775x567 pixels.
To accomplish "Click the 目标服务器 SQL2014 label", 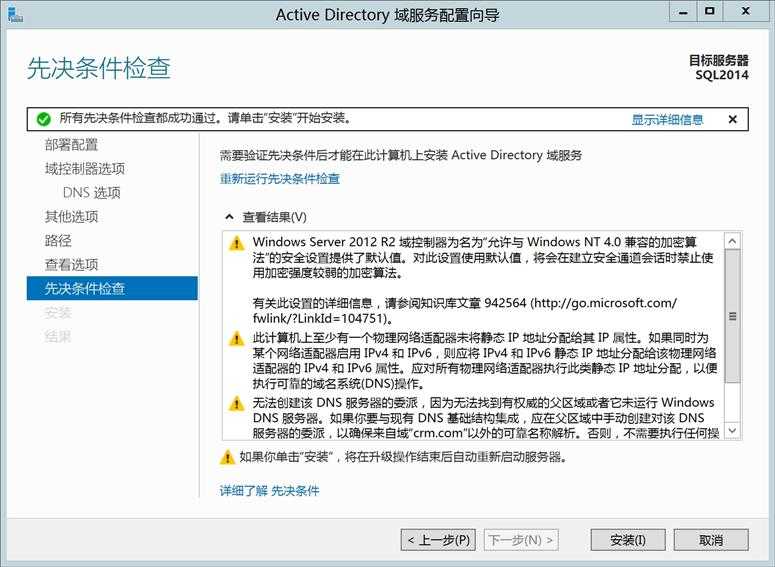I will (x=719, y=68).
